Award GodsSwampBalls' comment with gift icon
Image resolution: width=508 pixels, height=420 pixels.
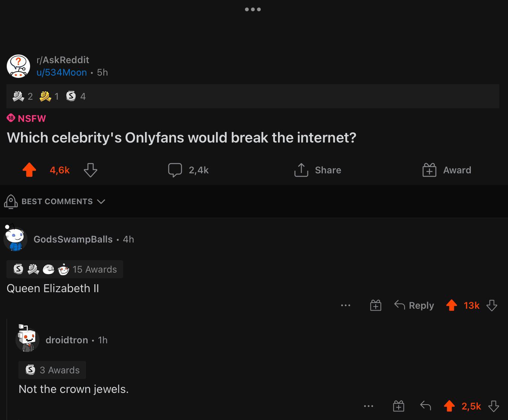[376, 305]
